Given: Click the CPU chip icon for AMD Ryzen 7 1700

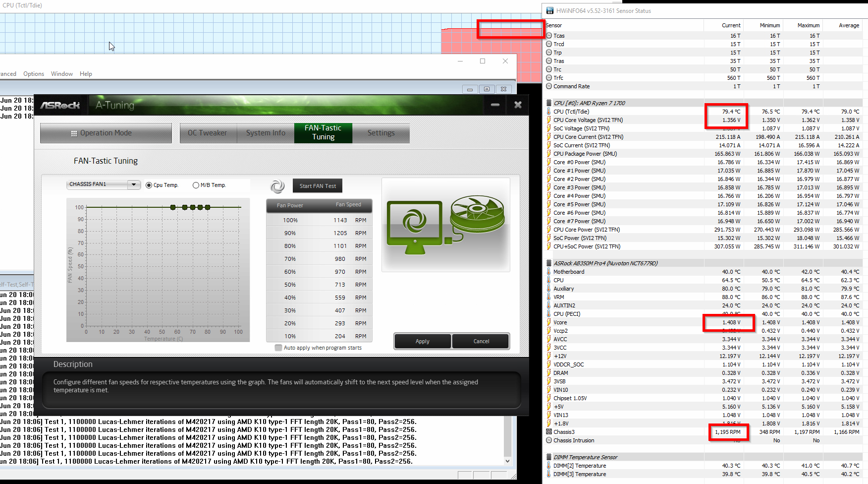Looking at the screenshot, I should tap(549, 103).
